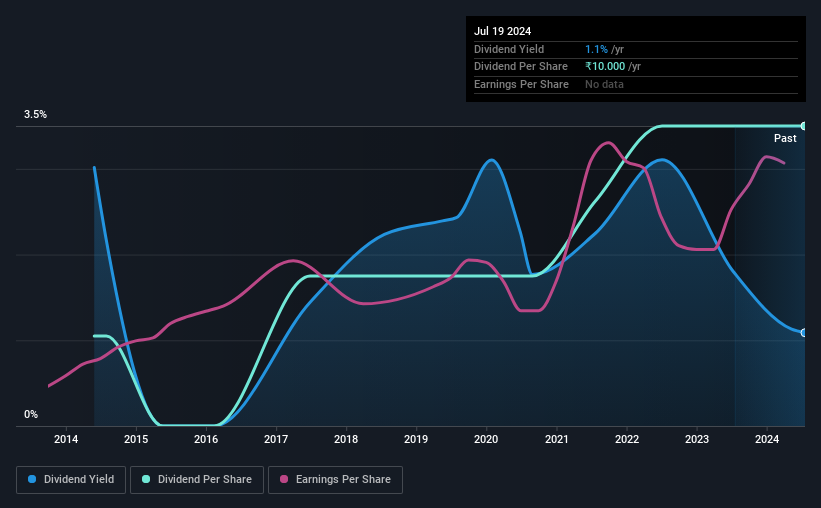This screenshot has height=508, width=821.
Task: Click the 2014 x-axis label
Action: [66, 439]
